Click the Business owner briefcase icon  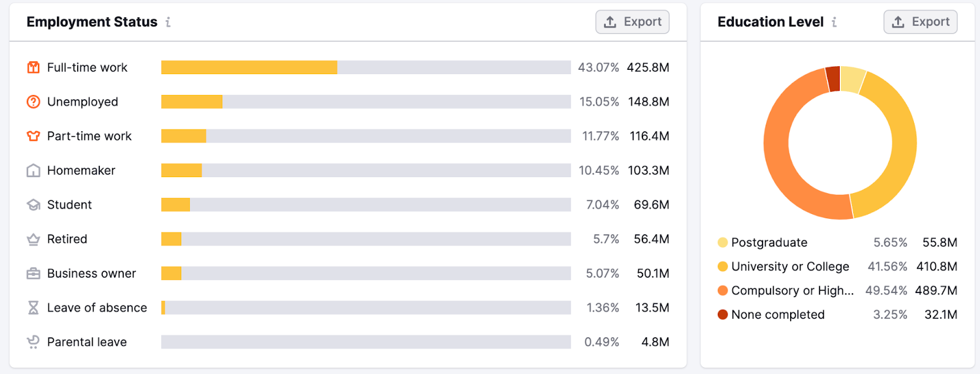coord(33,273)
